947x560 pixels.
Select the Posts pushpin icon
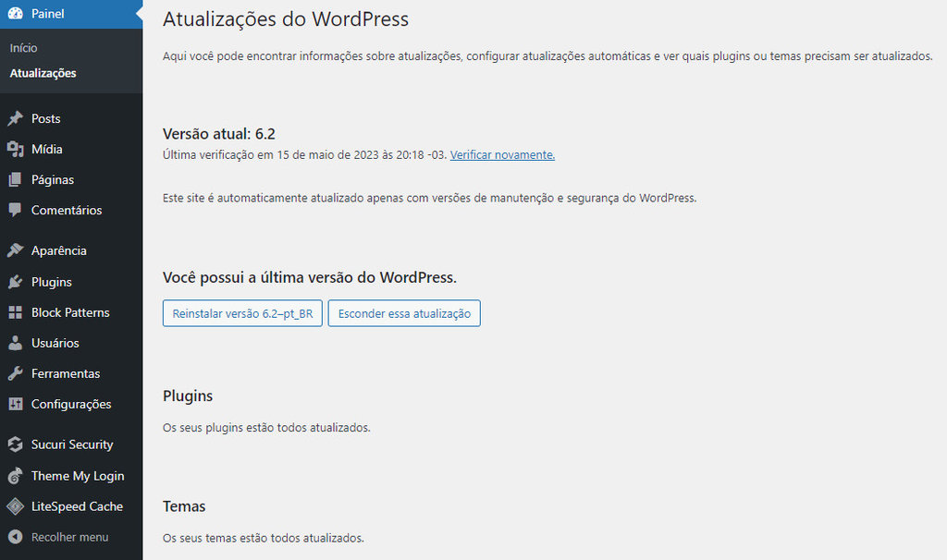[16, 118]
